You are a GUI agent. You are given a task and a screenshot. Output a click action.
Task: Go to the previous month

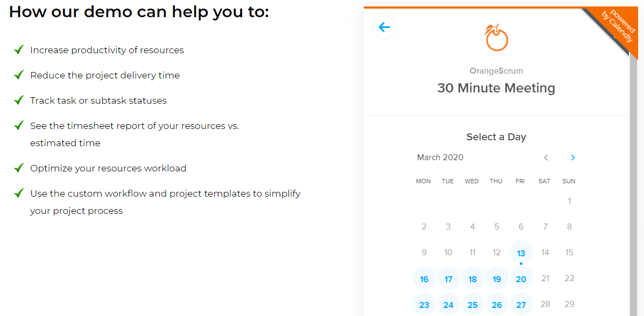pyautogui.click(x=546, y=157)
